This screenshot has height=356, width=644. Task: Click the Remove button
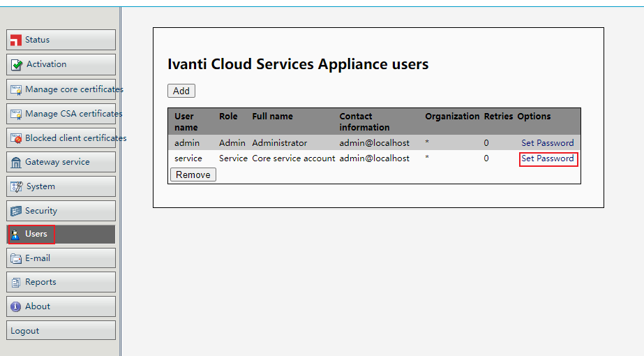193,175
